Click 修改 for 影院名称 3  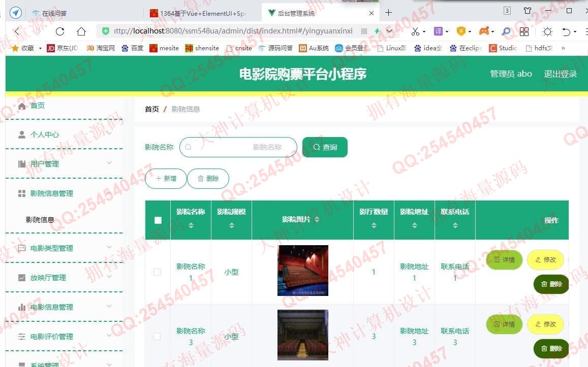(545, 324)
